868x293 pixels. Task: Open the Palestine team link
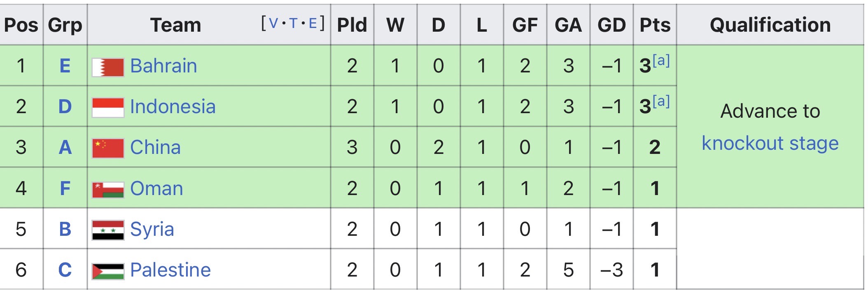pos(170,270)
